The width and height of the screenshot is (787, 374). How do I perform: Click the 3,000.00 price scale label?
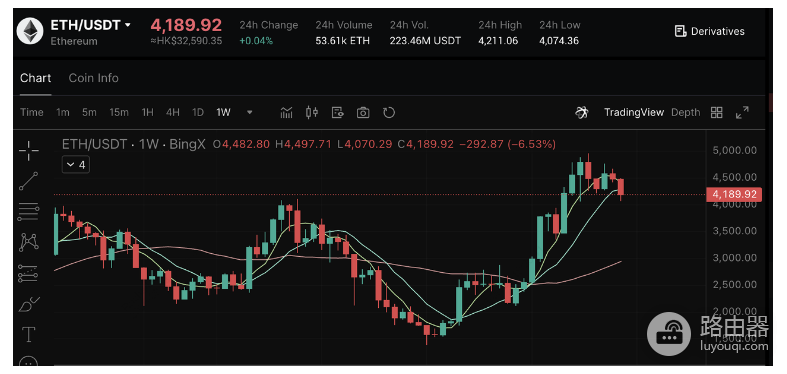click(734, 258)
